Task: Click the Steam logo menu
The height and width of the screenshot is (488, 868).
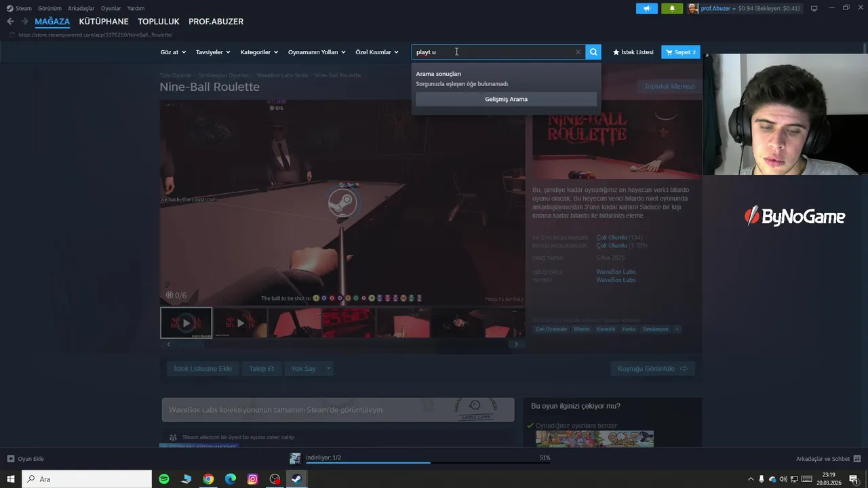Action: 19,8
